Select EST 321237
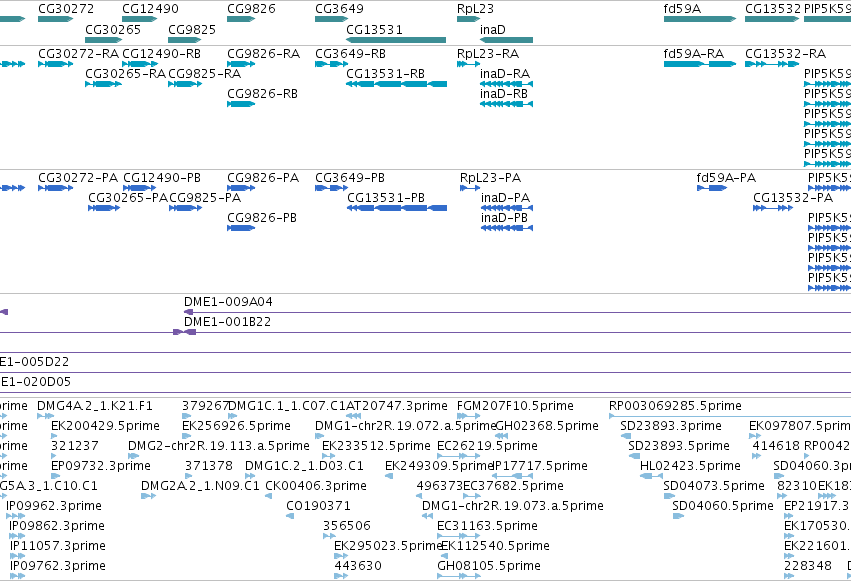 pos(55,456)
